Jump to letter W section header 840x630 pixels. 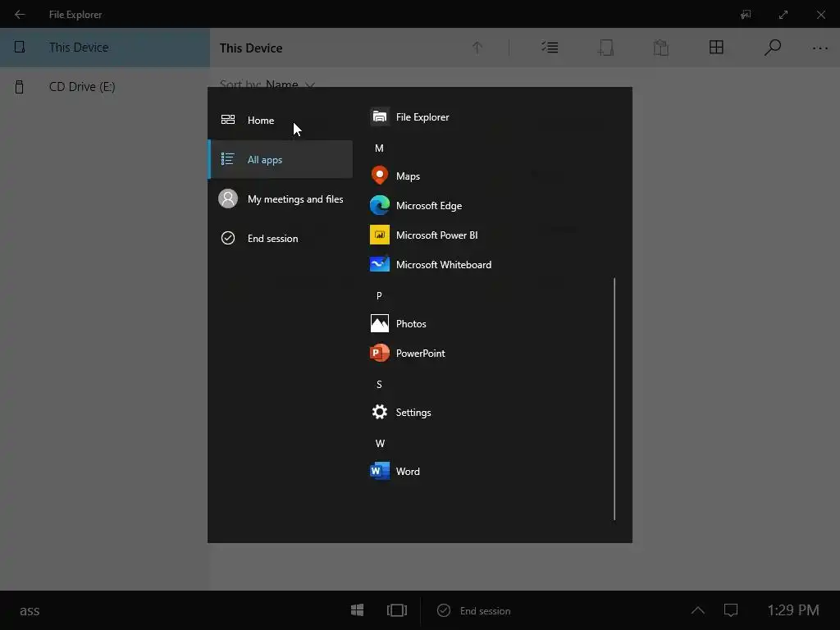(x=380, y=444)
